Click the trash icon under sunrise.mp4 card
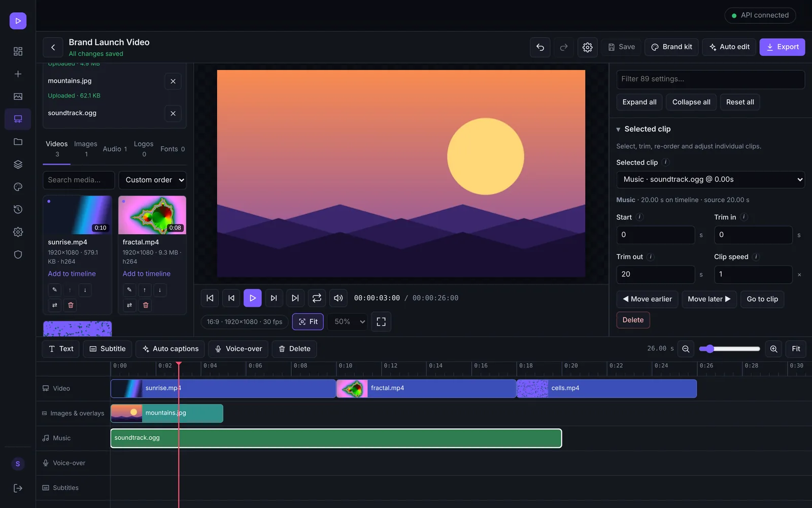 pos(71,305)
